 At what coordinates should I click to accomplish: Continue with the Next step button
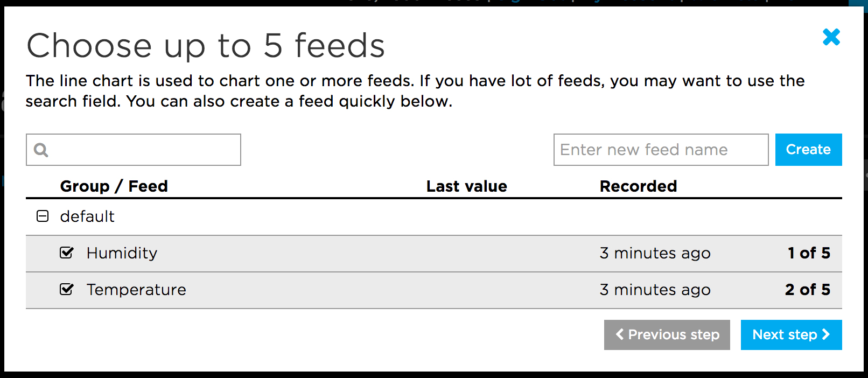tap(791, 335)
